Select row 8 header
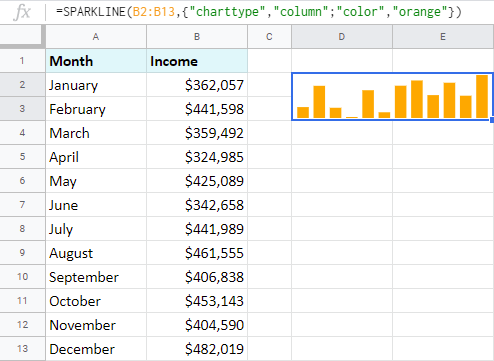Screen dimensions: 494x361 pos(22,229)
